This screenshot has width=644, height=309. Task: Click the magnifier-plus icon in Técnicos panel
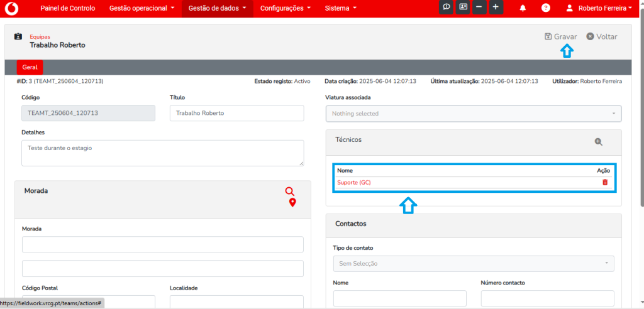tap(599, 141)
